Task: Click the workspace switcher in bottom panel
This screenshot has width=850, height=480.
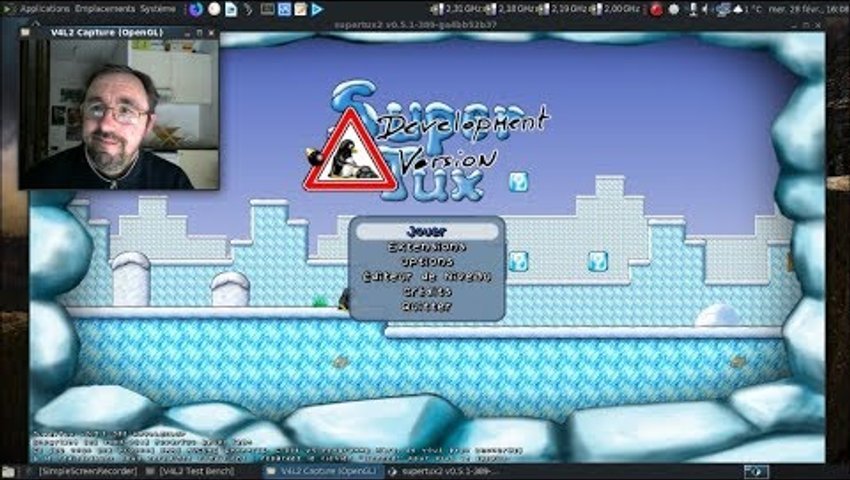Action: pos(756,471)
